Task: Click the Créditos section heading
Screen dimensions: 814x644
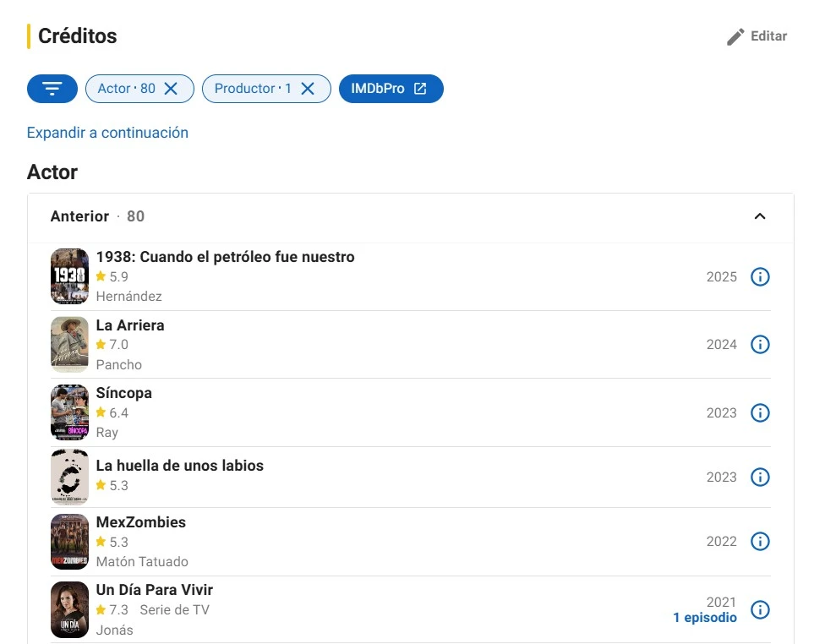Action: click(78, 36)
